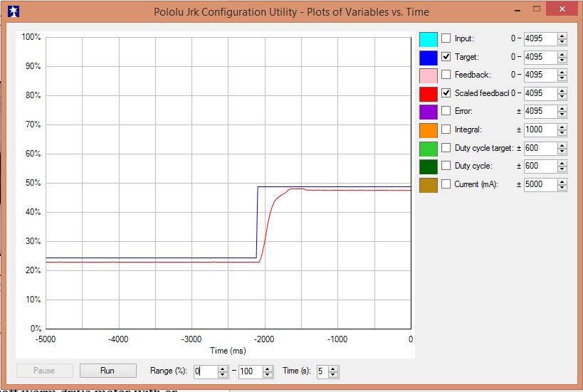Minimize the Plots window

click(518, 10)
